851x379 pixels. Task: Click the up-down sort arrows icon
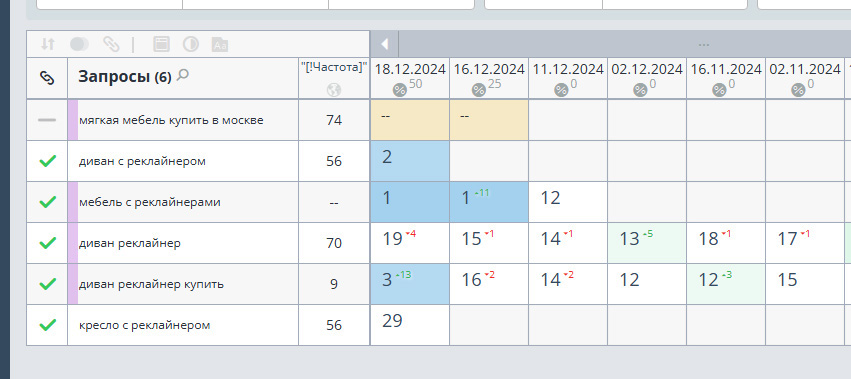[48, 44]
